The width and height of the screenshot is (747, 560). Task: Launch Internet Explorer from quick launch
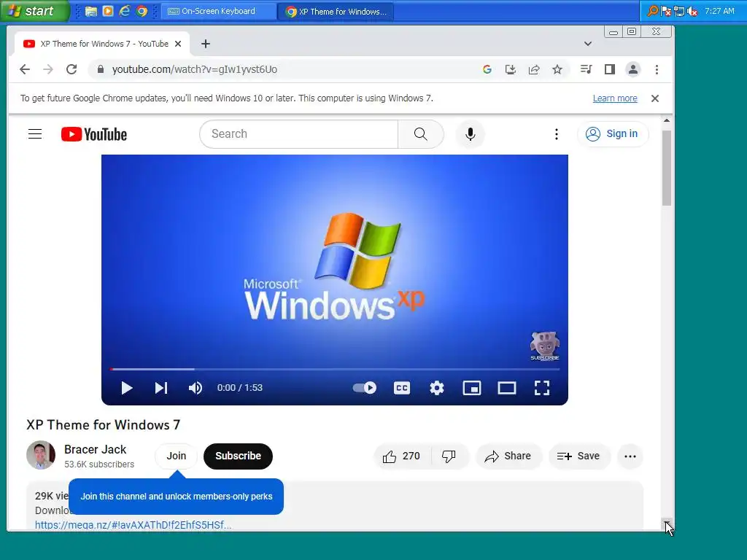(124, 11)
